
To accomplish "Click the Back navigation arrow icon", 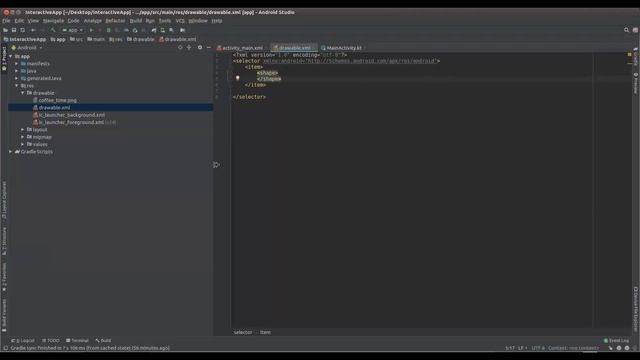I will pyautogui.click(x=33, y=30).
